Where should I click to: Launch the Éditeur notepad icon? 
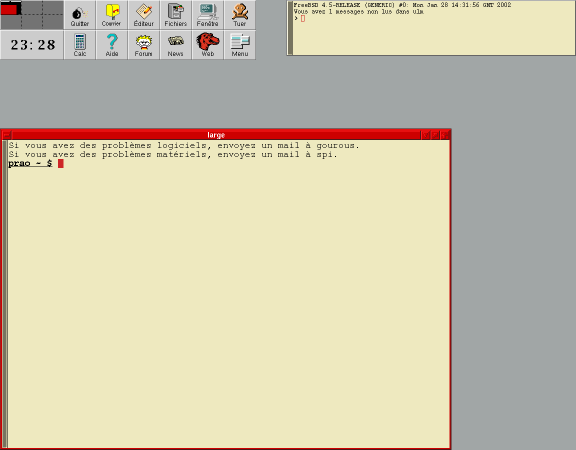[x=144, y=15]
